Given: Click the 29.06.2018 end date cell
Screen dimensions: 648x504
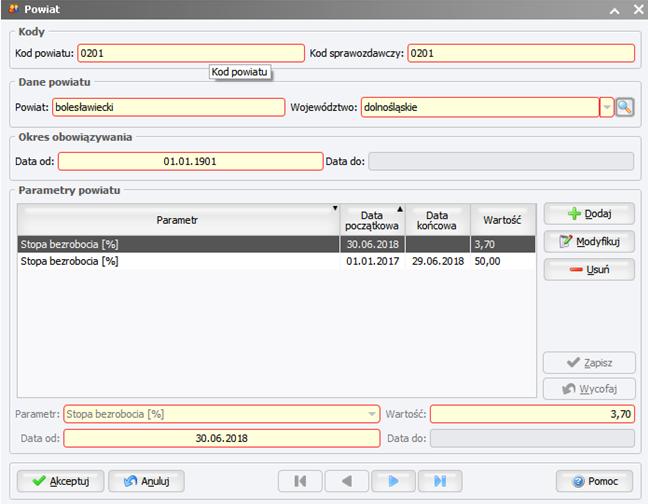Looking at the screenshot, I should pyautogui.click(x=438, y=261).
